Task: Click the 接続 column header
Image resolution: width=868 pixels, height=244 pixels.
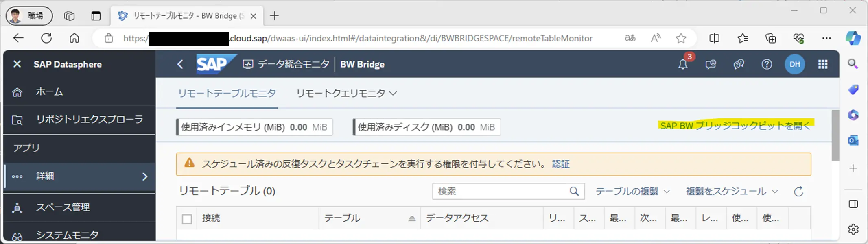Action: click(x=258, y=218)
